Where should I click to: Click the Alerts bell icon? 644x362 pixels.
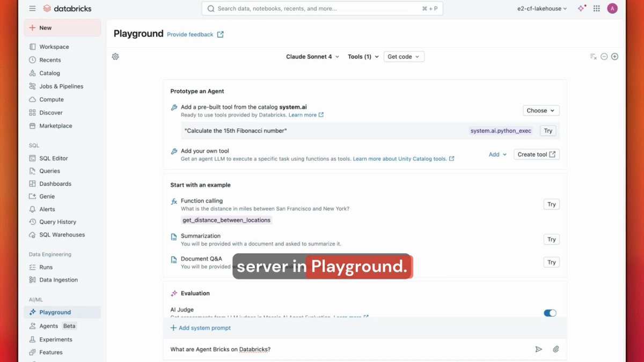(x=33, y=209)
